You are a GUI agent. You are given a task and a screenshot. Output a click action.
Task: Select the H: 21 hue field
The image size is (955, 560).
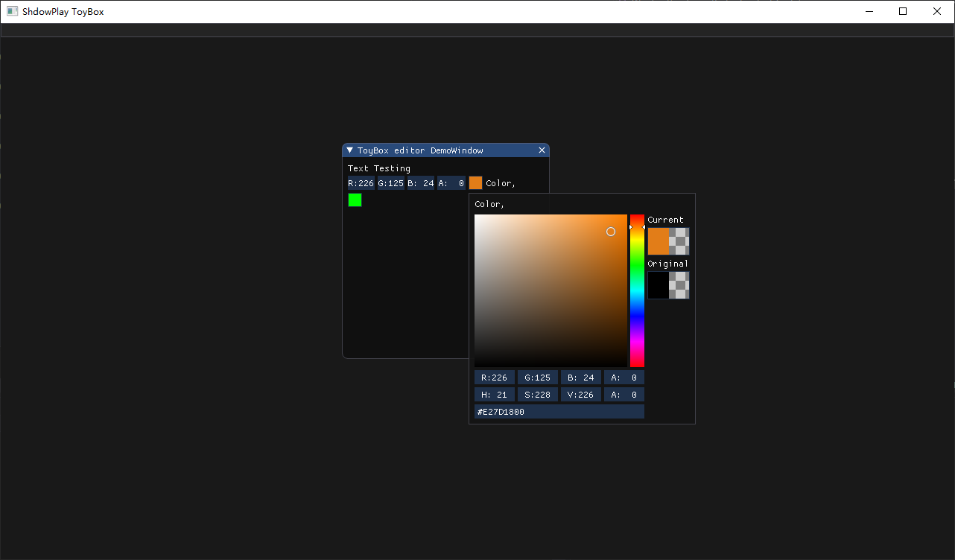click(495, 395)
